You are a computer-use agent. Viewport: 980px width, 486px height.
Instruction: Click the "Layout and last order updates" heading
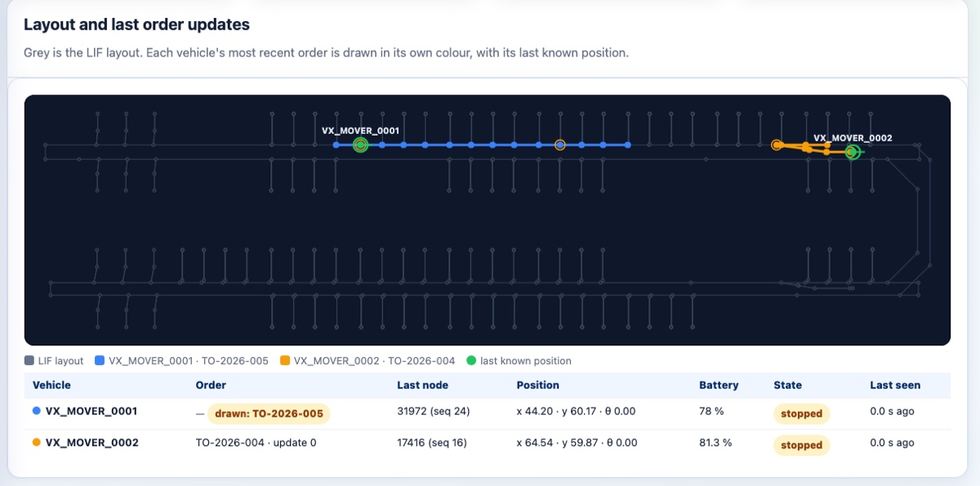tap(136, 25)
